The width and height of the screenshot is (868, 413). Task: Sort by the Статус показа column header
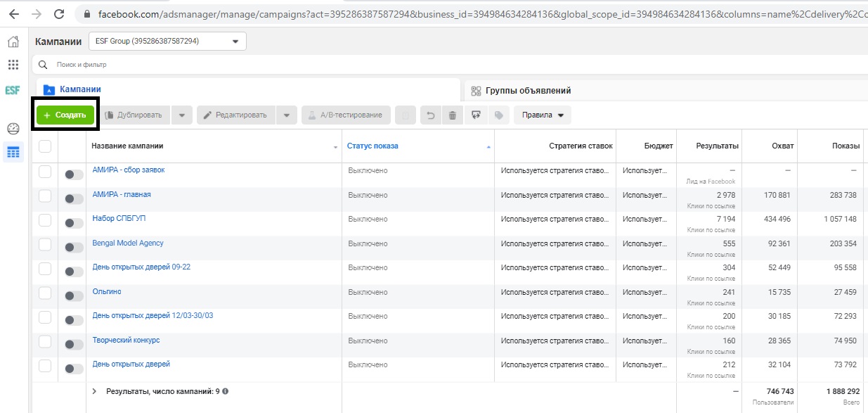[x=373, y=146]
